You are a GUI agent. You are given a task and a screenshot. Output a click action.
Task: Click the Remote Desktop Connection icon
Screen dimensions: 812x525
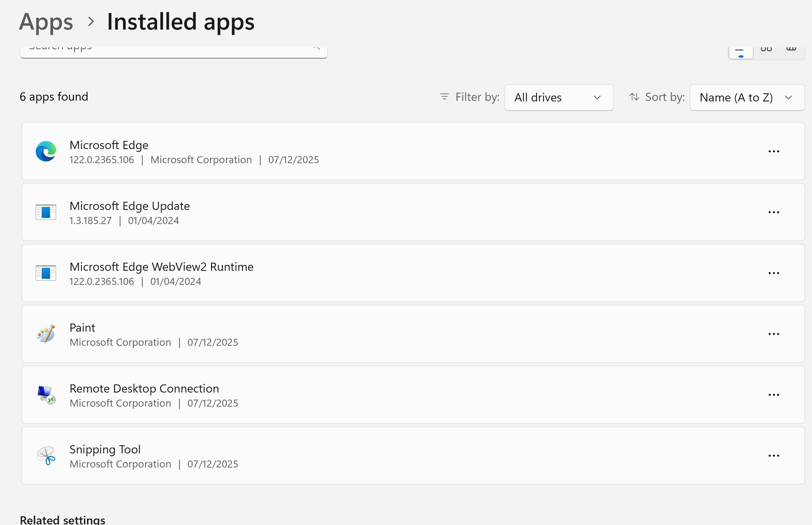point(46,395)
